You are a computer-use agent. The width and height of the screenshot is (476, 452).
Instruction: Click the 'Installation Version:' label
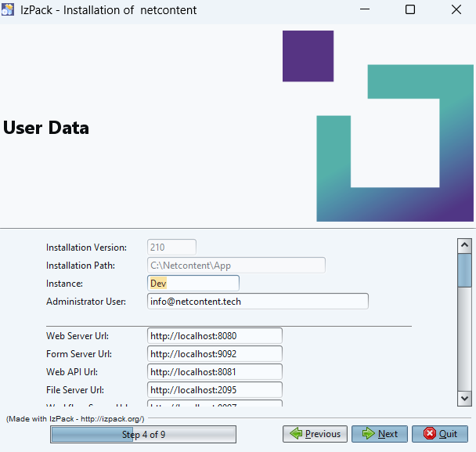coord(87,248)
